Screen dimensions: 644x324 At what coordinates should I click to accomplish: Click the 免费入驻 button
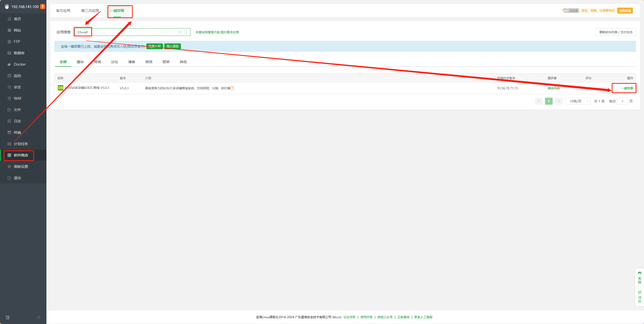tap(155, 46)
